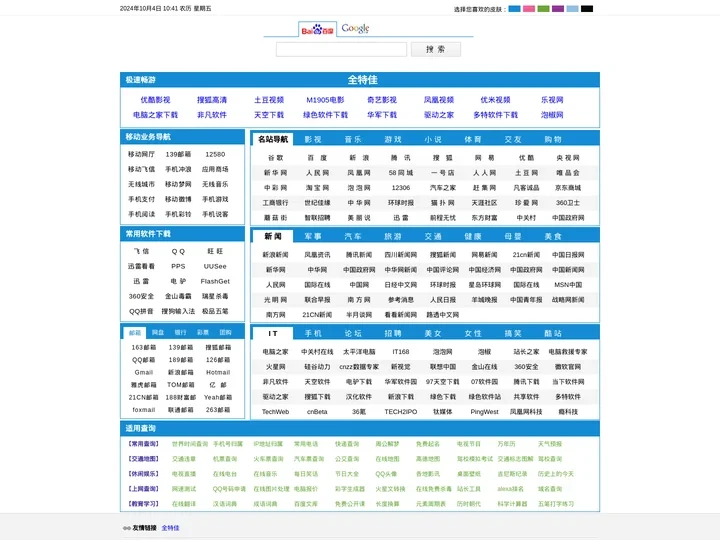This screenshot has height=540, width=720.
Task: Open the 电脑之家下载 link
Action: (155, 115)
